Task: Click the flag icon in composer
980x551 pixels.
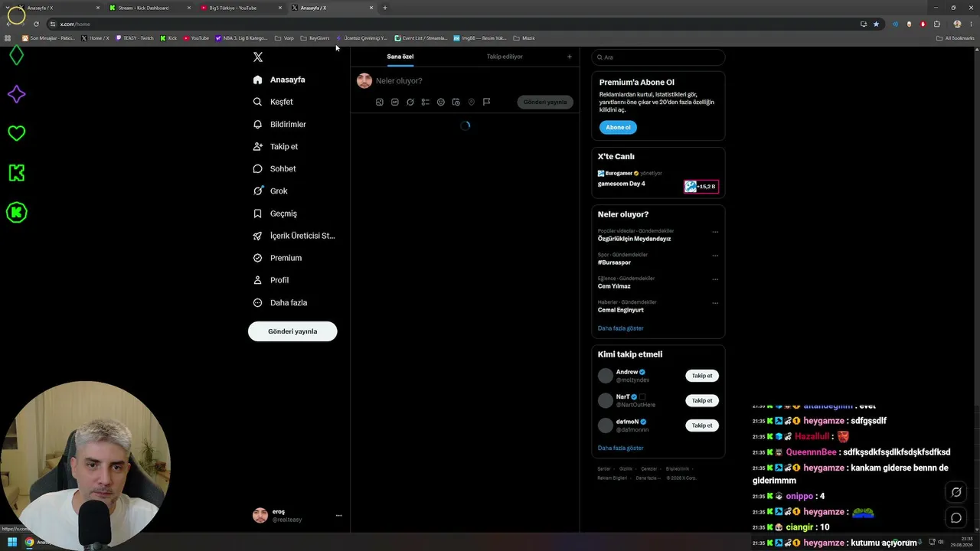Action: pos(486,102)
